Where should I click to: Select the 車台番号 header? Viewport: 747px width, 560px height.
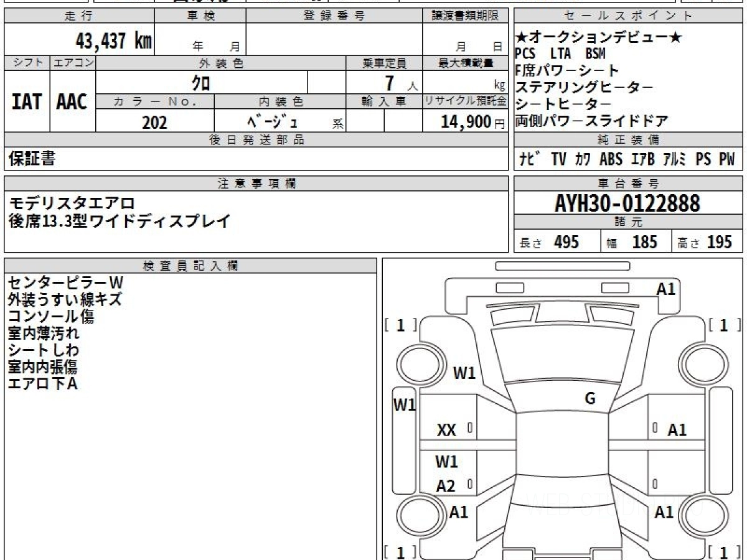629,184
